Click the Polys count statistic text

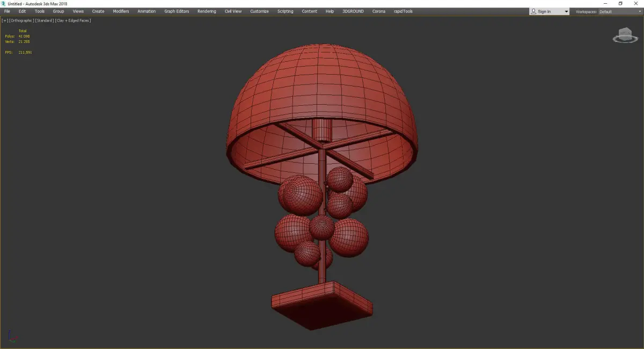tap(17, 36)
